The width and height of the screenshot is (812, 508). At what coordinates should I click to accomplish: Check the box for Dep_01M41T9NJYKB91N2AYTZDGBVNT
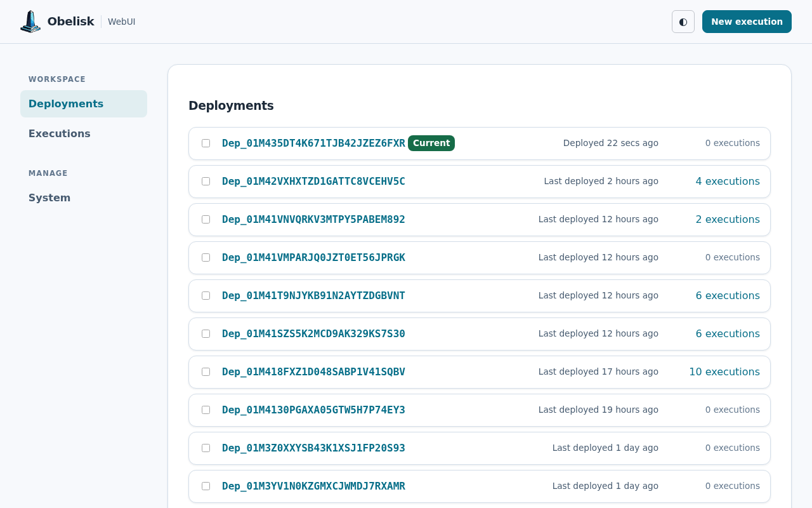coord(206,295)
